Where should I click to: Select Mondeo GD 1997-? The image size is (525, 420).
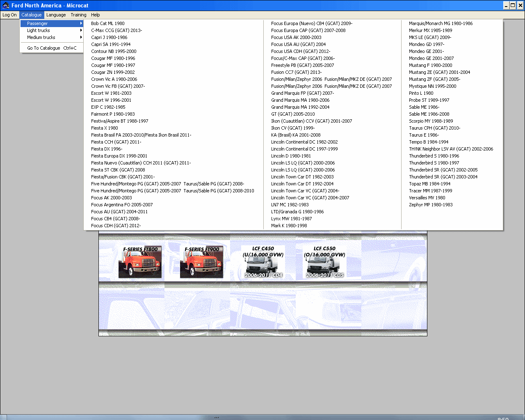427,44
